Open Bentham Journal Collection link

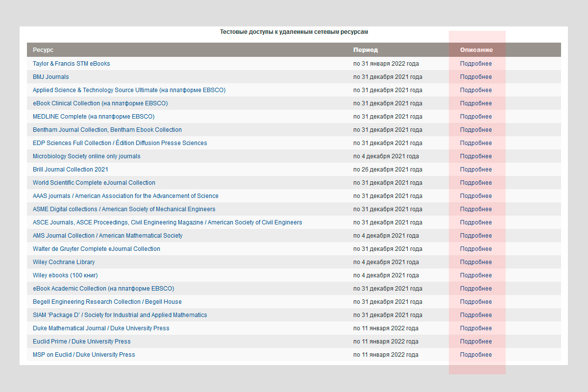[x=107, y=130]
